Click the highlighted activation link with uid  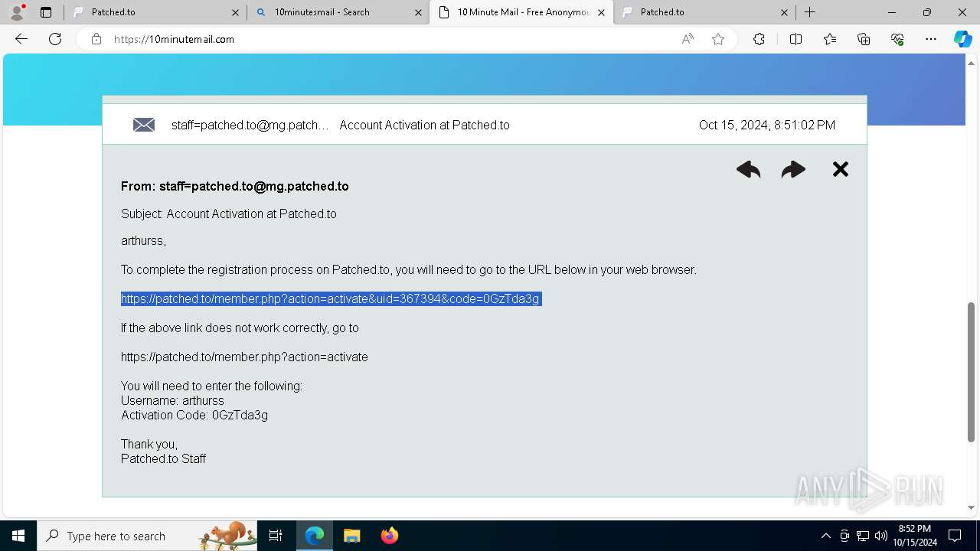coord(331,298)
